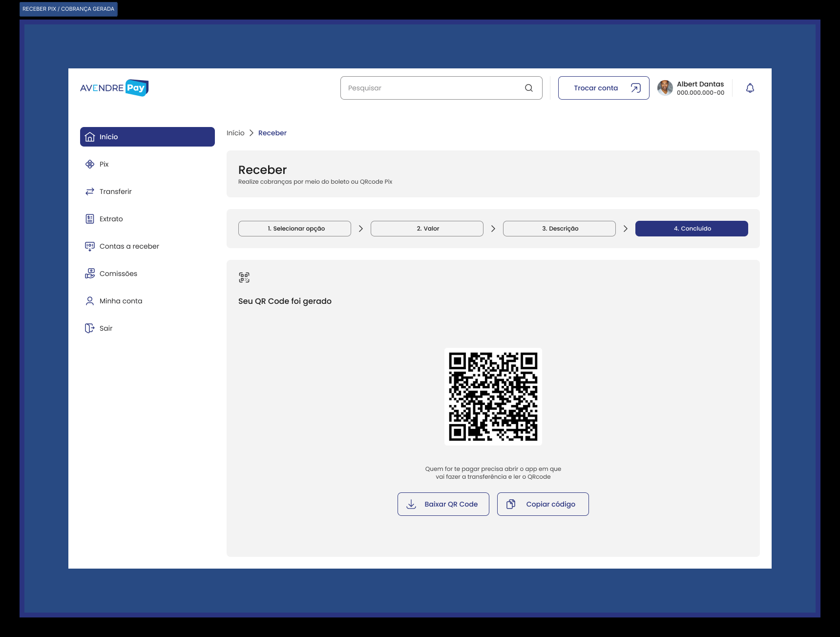The height and width of the screenshot is (637, 840).
Task: Follow the Receber breadcrumb link
Action: tap(273, 133)
